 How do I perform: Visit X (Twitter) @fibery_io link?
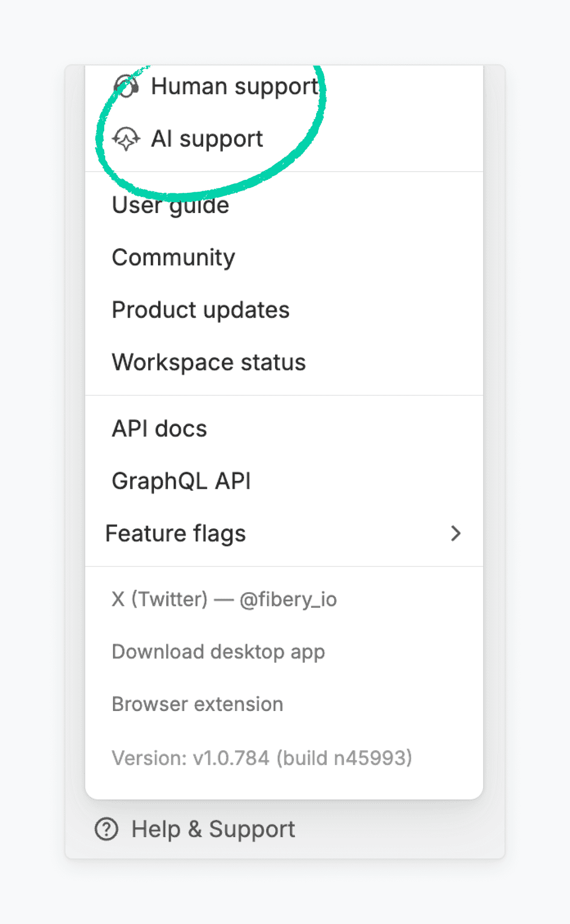[224, 599]
